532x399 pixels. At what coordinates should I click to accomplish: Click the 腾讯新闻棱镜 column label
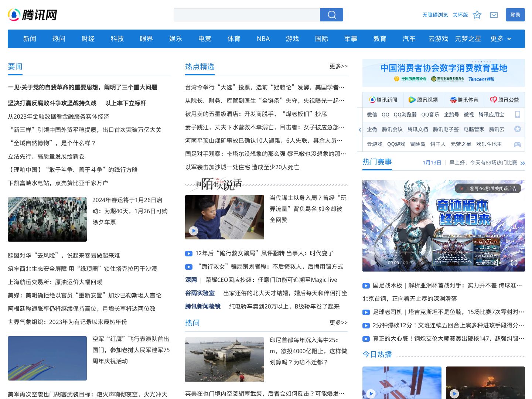point(203,307)
